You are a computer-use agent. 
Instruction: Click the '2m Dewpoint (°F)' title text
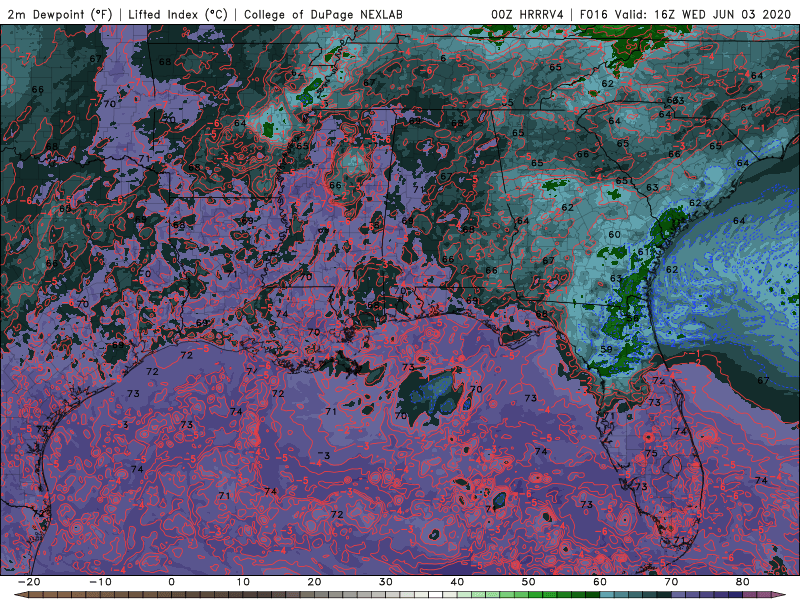coord(60,14)
